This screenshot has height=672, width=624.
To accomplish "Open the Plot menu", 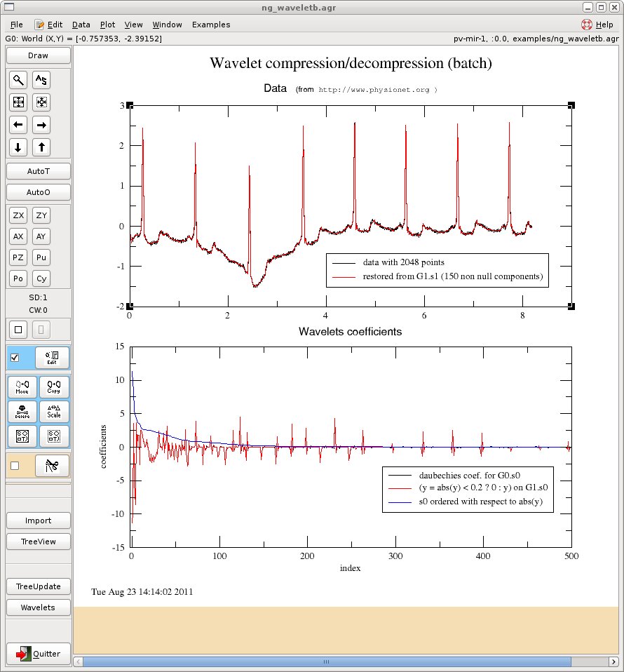I will (107, 25).
